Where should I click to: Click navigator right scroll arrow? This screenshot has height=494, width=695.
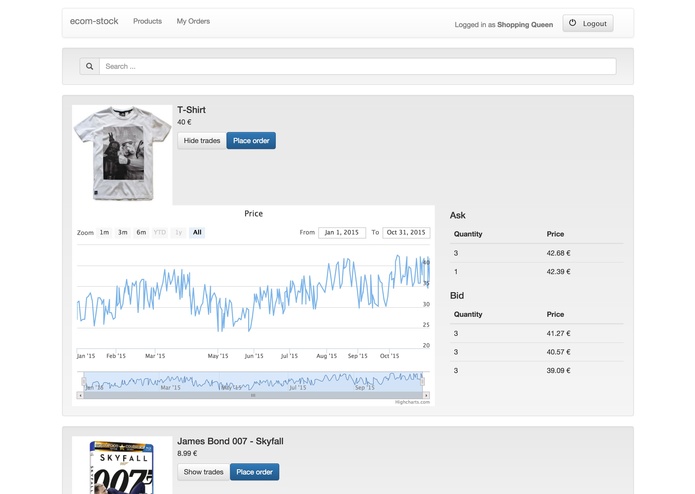click(x=426, y=395)
